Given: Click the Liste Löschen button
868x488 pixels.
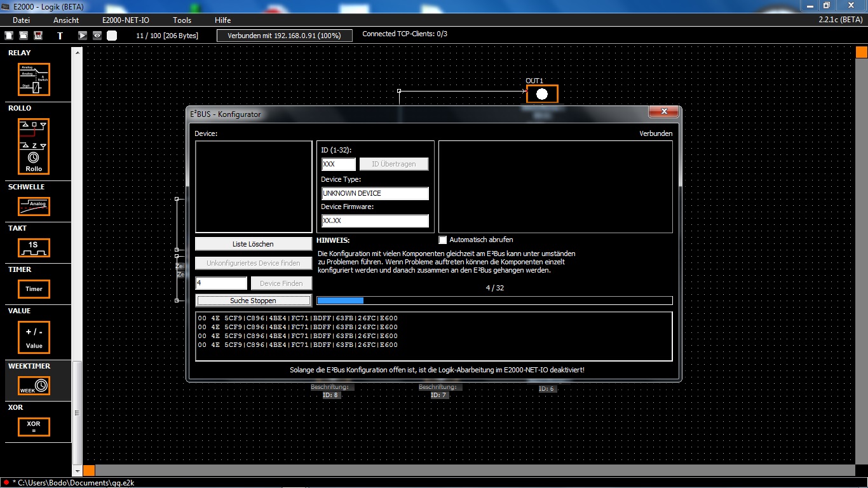Looking at the screenshot, I should pos(253,244).
